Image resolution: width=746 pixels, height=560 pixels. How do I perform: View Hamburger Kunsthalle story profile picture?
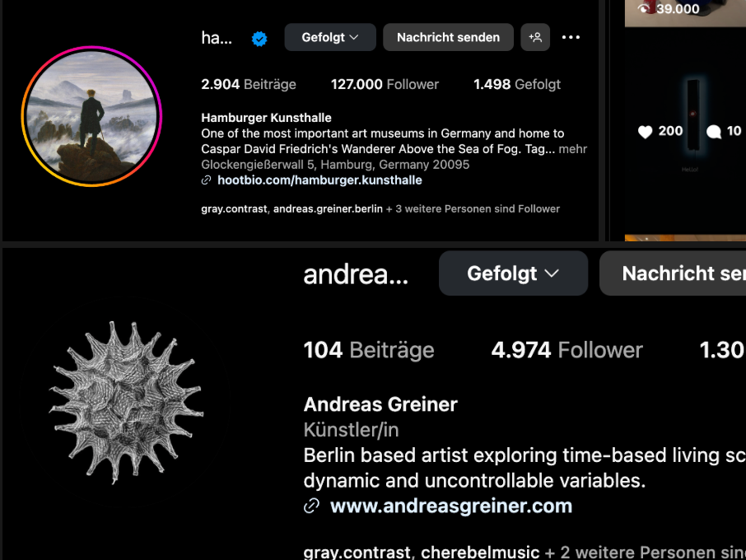pos(92,116)
